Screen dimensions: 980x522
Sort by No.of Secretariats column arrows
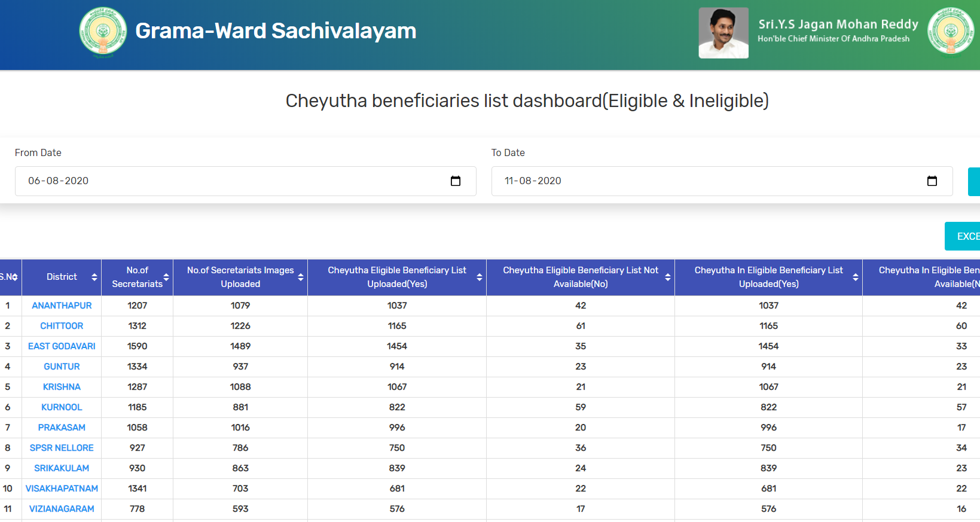(x=166, y=277)
